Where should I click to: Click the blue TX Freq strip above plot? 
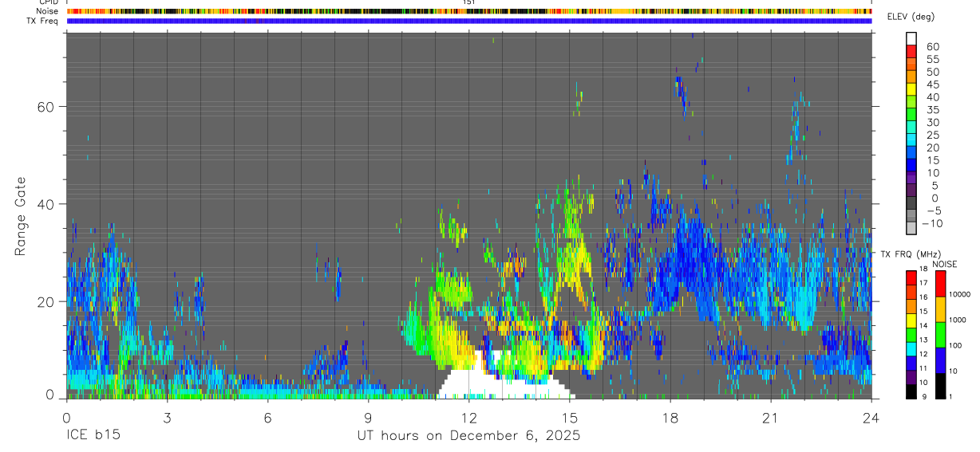(469, 21)
